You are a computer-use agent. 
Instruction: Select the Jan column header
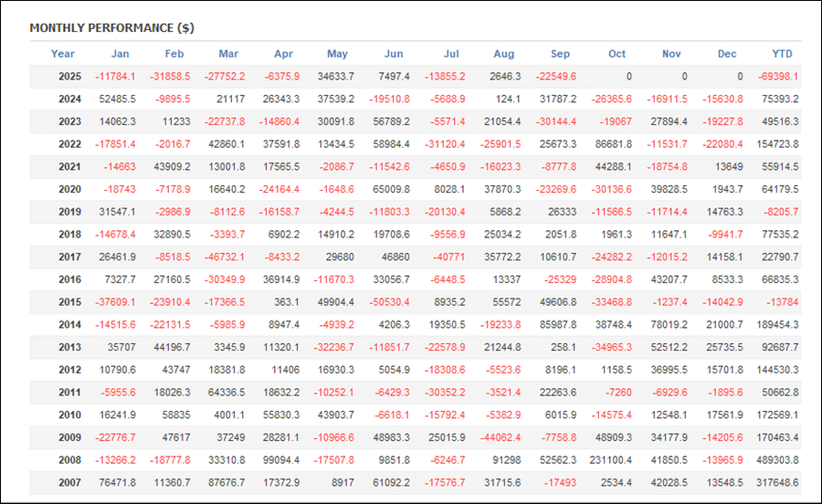pos(120,54)
